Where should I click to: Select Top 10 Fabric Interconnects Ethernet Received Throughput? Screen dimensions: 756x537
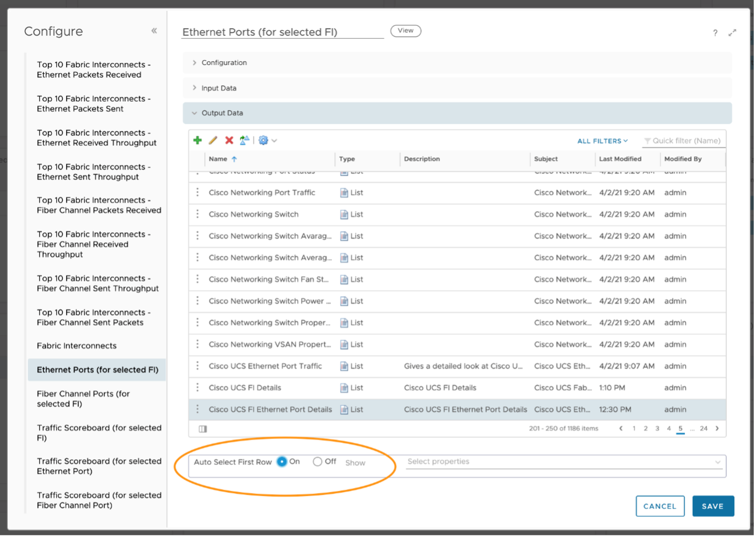[96, 138]
